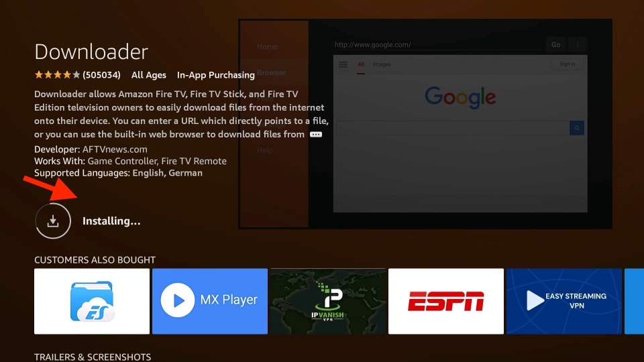Click the Google logo in preview
This screenshot has height=362, width=644.
[x=460, y=97]
